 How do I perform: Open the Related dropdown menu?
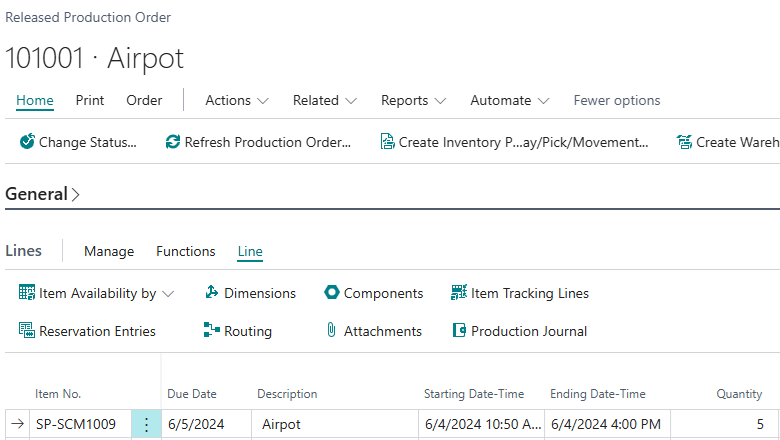[324, 100]
